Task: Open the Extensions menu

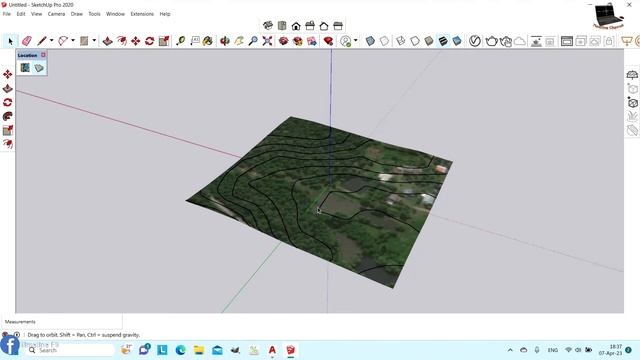Action: click(142, 14)
